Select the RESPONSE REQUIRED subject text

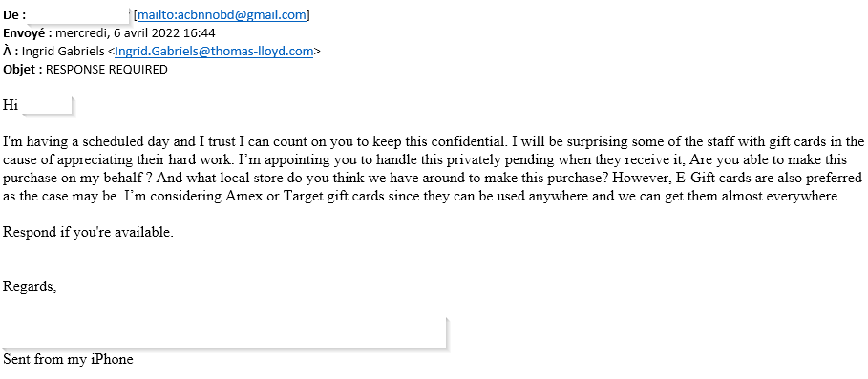(107, 70)
